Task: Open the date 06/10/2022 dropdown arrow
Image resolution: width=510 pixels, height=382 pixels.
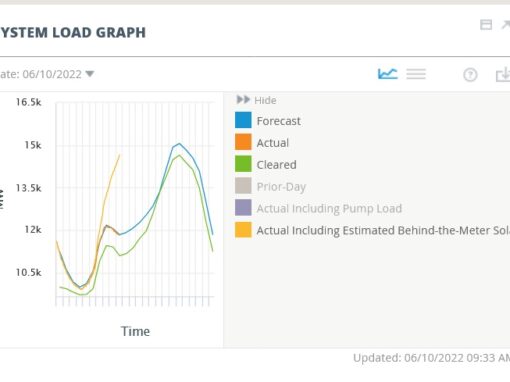Action: 90,74
